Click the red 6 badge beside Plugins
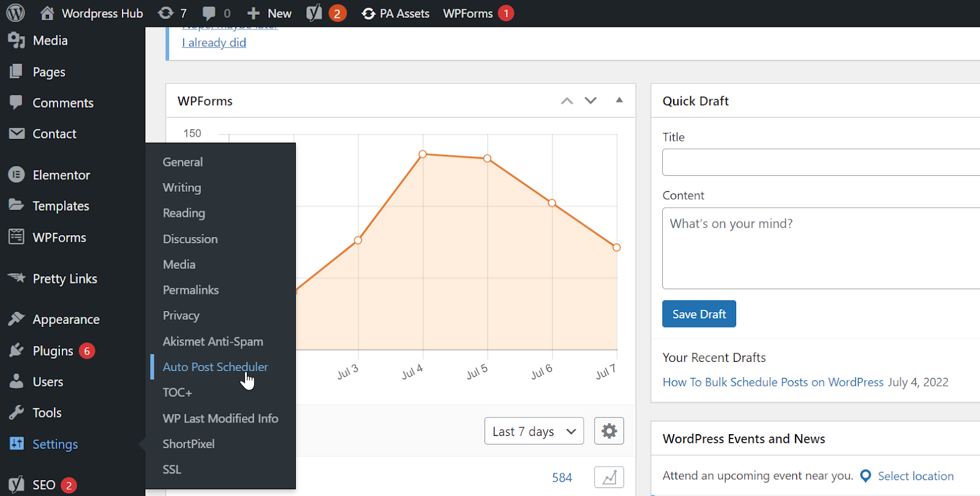This screenshot has width=980, height=496. click(x=87, y=351)
